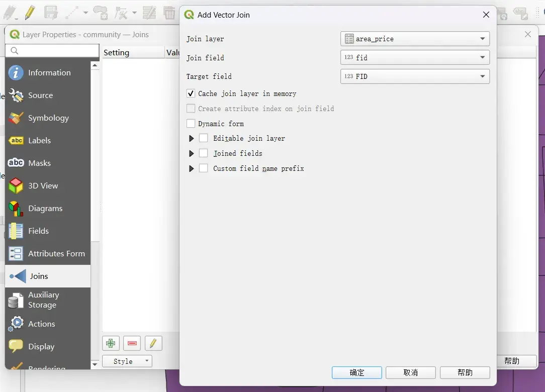Expand Custom field name prefix group
Viewport: 545px width, 392px height.
pyautogui.click(x=191, y=168)
